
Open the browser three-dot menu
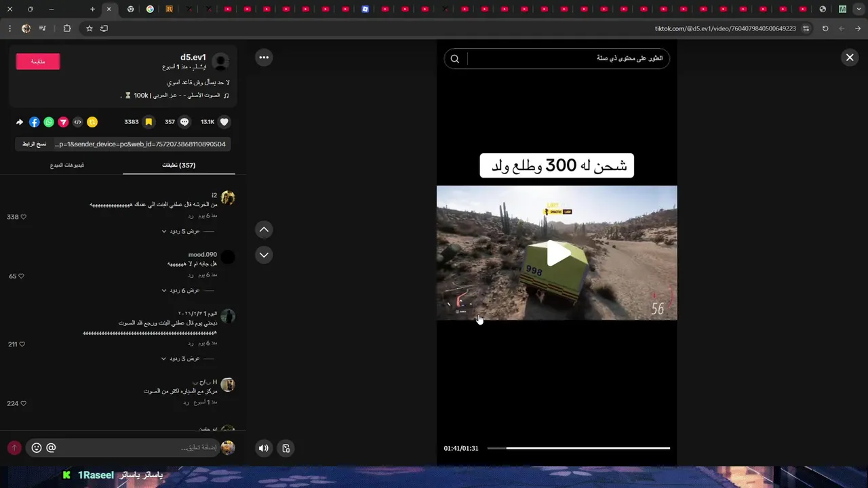pyautogui.click(x=9, y=28)
